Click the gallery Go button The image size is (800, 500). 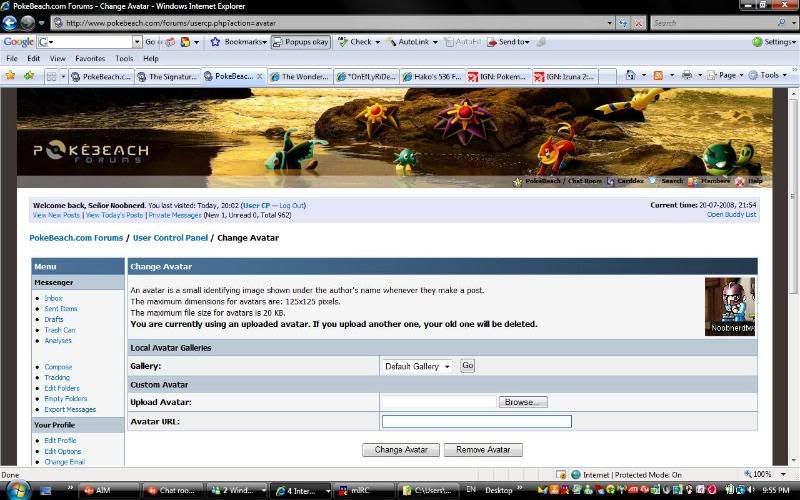click(467, 366)
